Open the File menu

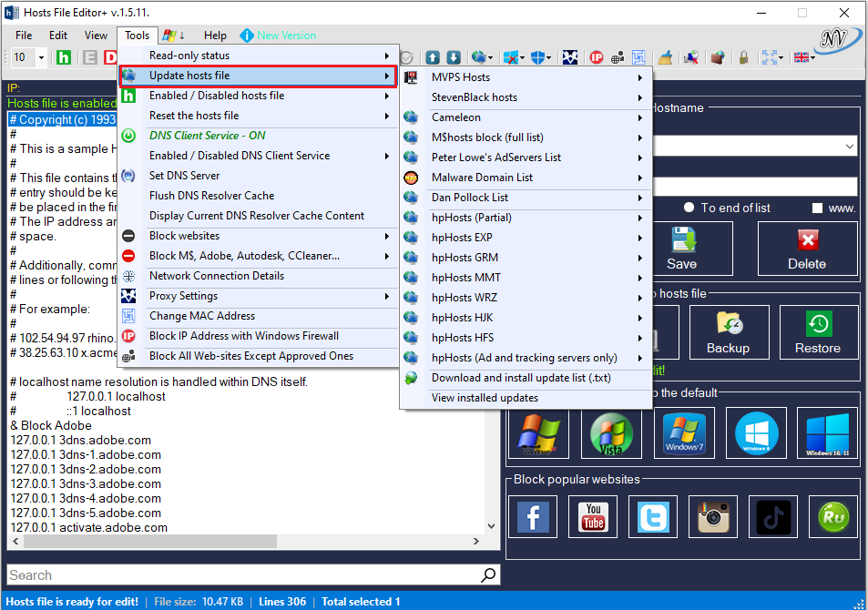(x=24, y=36)
